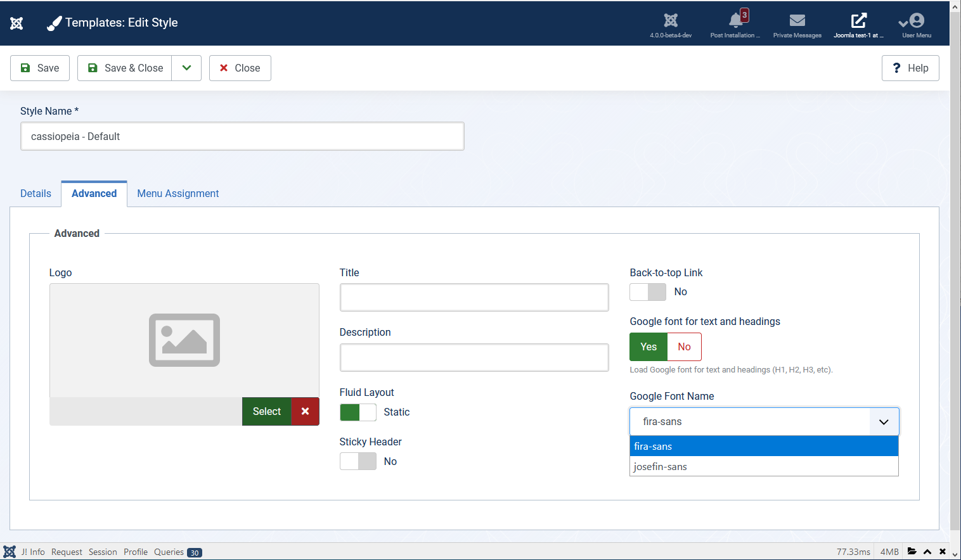Open the User Menu
Image resolution: width=961 pixels, height=560 pixels.
[x=917, y=25]
